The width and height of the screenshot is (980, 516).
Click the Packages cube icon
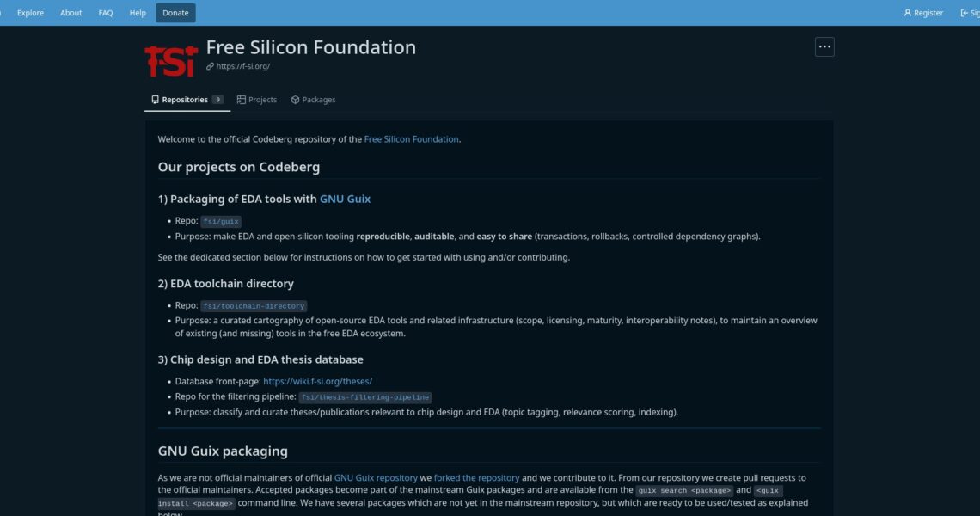coord(295,100)
